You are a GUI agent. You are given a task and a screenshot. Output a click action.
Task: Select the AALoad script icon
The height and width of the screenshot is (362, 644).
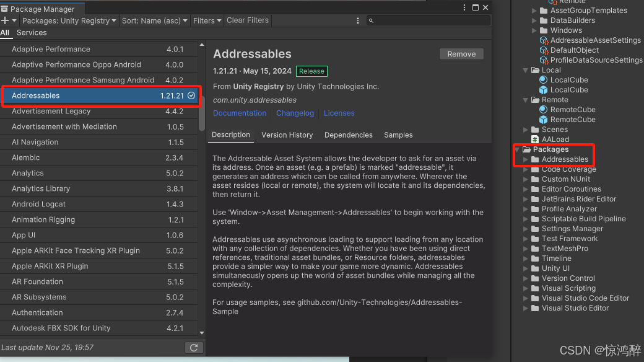535,139
